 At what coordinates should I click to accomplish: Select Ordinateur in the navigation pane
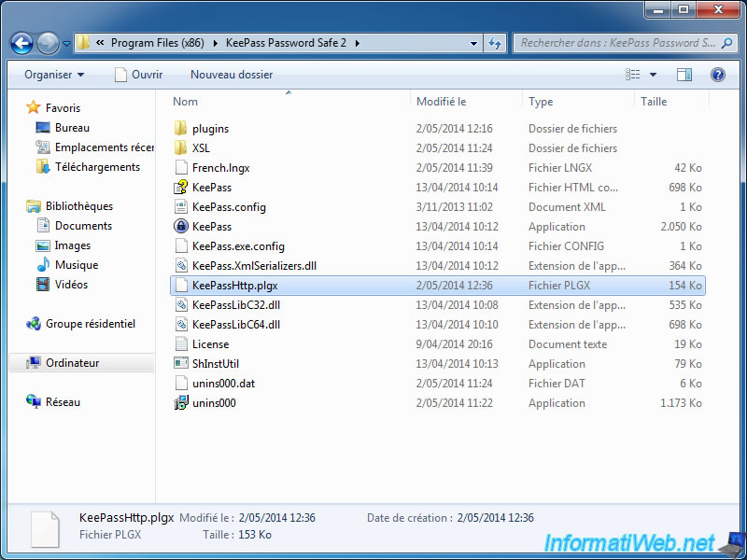tap(73, 363)
